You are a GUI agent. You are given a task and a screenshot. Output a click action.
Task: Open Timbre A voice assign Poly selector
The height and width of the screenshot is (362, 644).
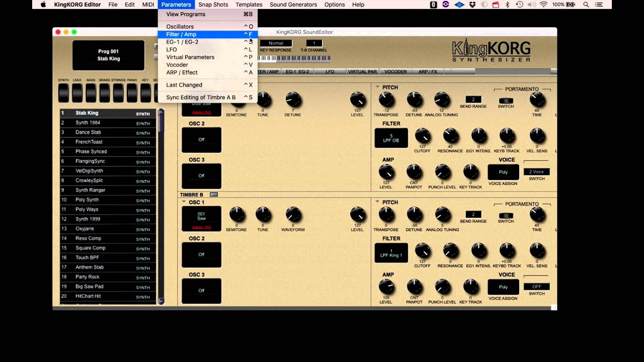tap(503, 172)
